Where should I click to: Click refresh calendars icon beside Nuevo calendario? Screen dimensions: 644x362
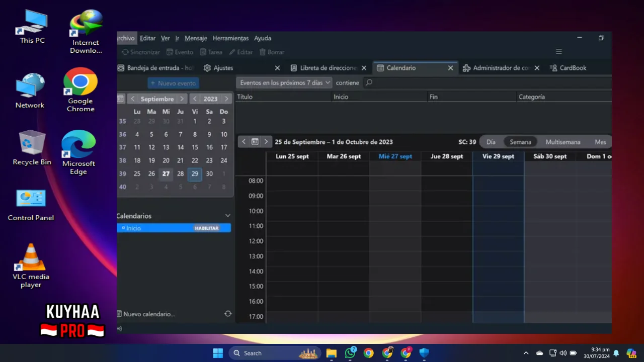pyautogui.click(x=228, y=314)
